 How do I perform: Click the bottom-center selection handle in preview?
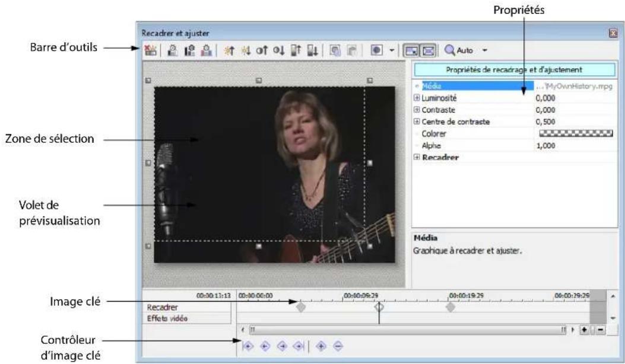coord(259,247)
